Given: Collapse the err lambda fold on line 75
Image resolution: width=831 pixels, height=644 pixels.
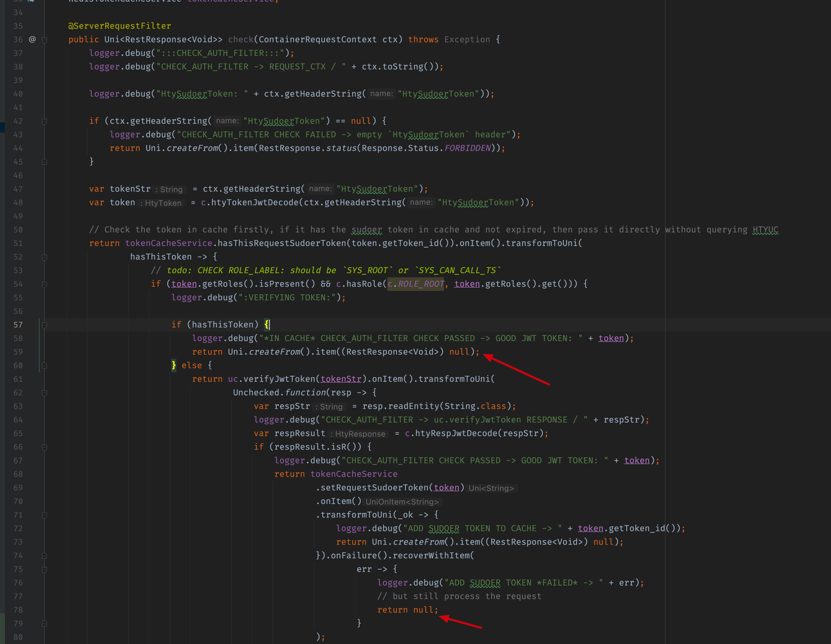Looking at the screenshot, I should click(x=44, y=570).
